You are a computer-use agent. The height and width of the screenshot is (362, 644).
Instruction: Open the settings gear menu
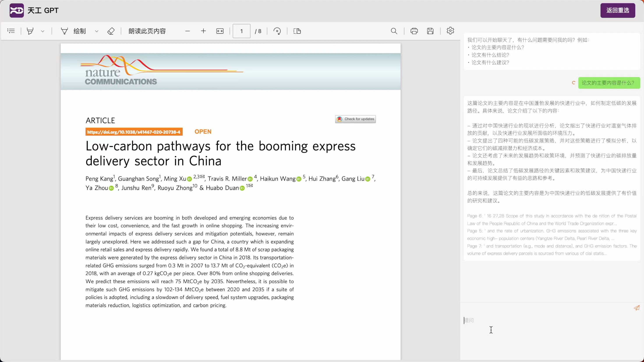point(450,31)
